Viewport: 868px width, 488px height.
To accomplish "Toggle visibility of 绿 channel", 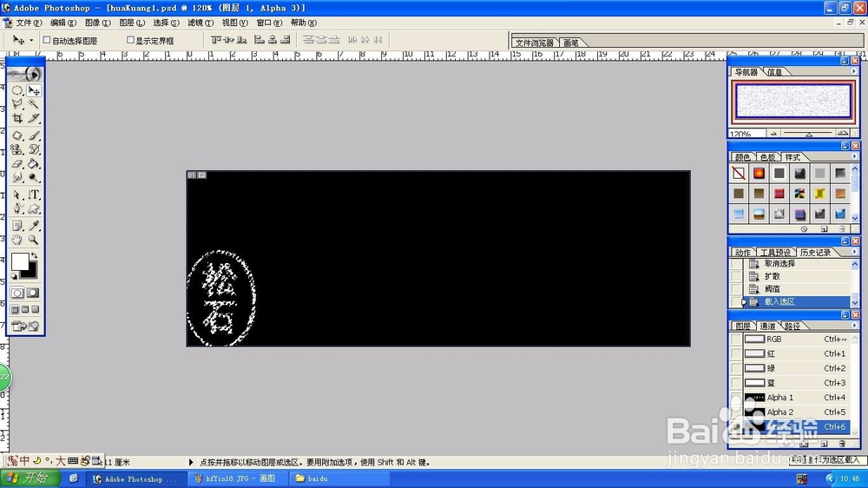I will click(736, 368).
